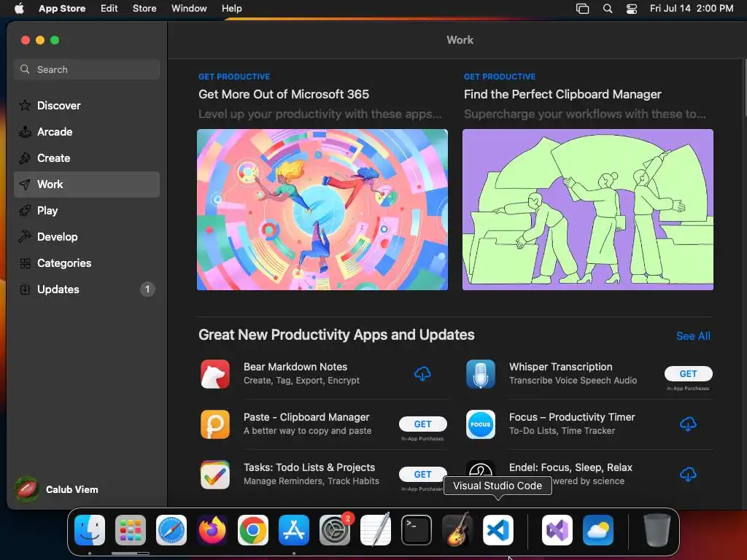Launch Google Chrome from the Dock
The image size is (747, 560).
tap(253, 530)
